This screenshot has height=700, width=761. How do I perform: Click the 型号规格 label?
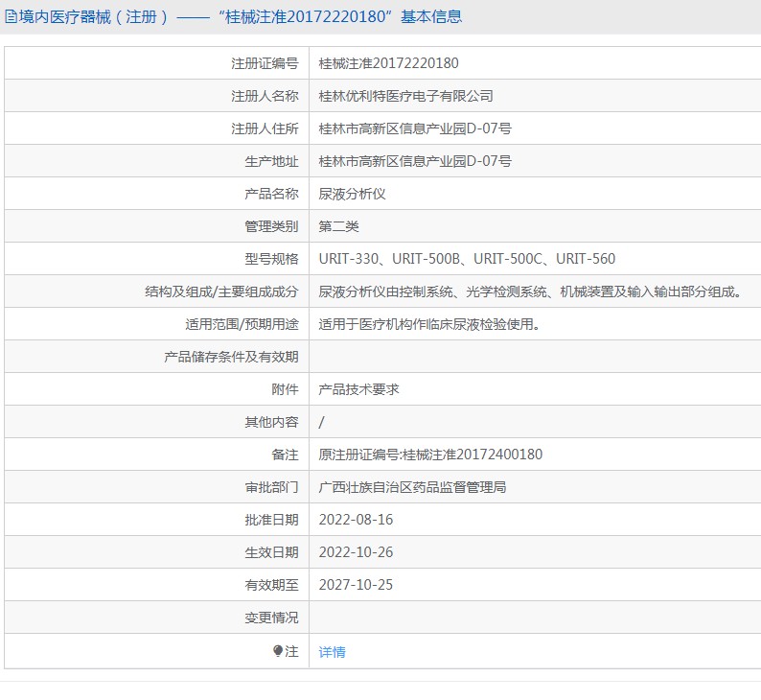click(x=271, y=259)
